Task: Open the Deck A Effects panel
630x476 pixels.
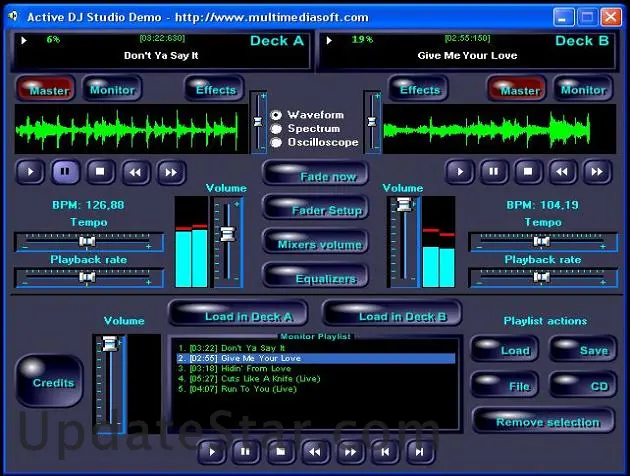Action: (x=214, y=90)
